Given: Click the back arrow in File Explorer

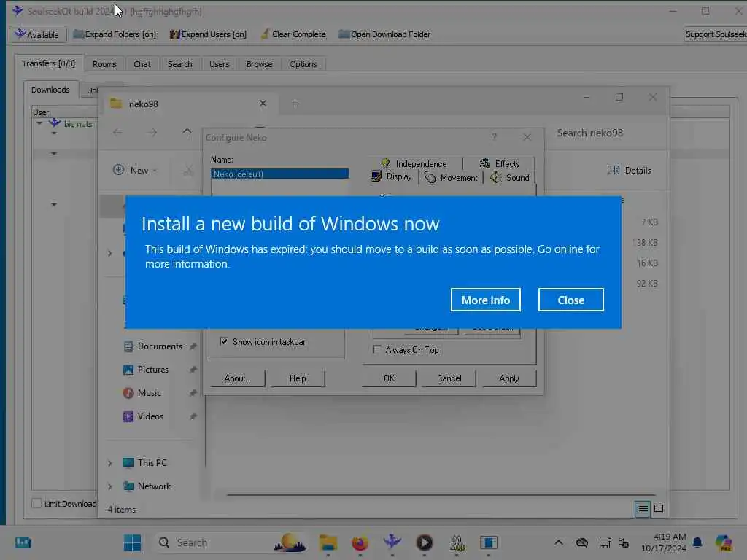Looking at the screenshot, I should pyautogui.click(x=117, y=133).
